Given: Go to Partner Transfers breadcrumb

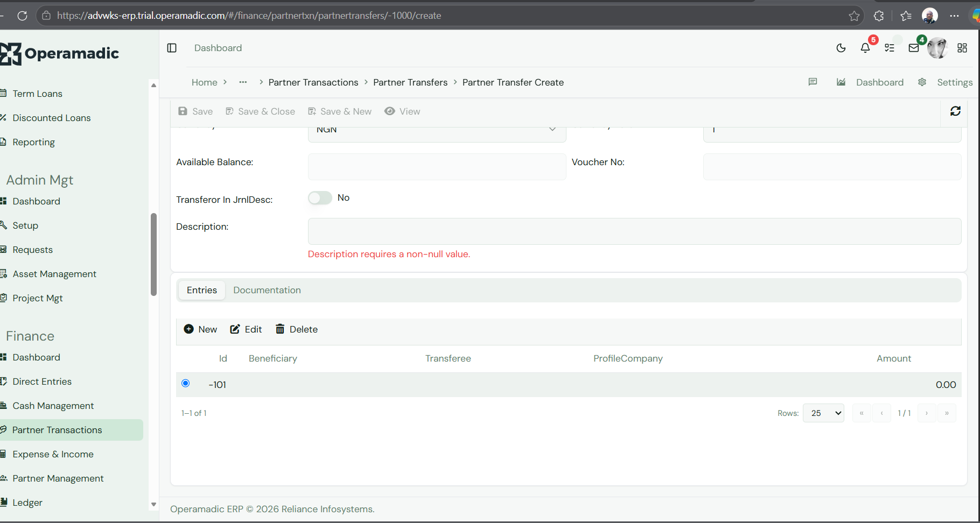Looking at the screenshot, I should 410,82.
